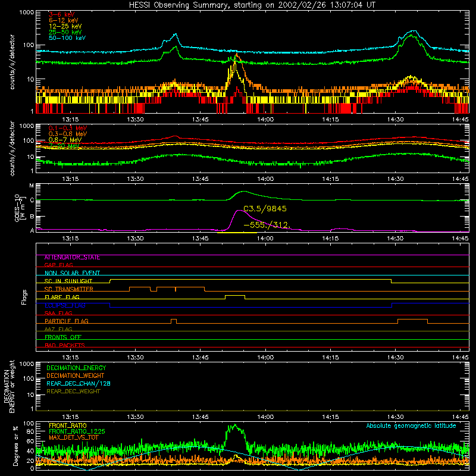Viewport: 476px width, 476px height.
Task: Click the ATTENUATOR_STATE flag label
Action: (72, 258)
